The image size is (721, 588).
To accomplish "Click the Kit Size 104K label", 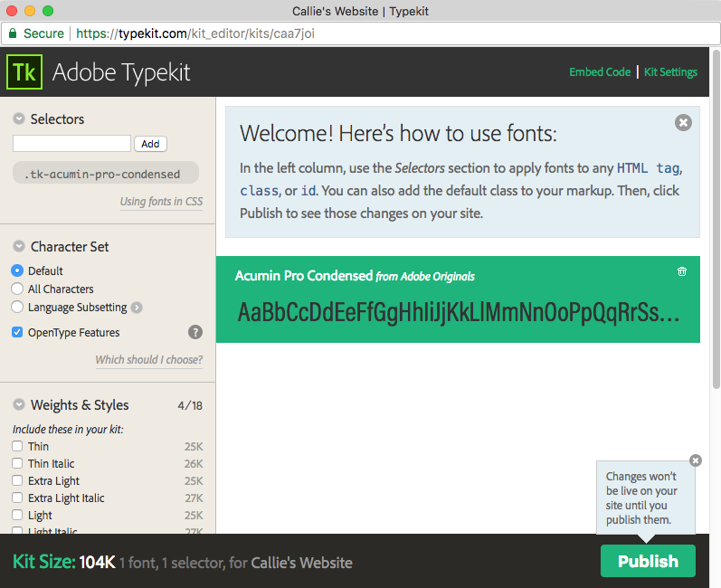I will click(64, 562).
